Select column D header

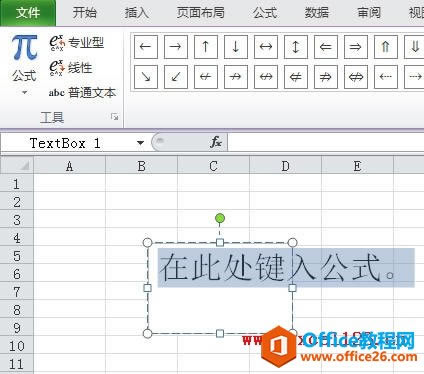pyautogui.click(x=285, y=165)
